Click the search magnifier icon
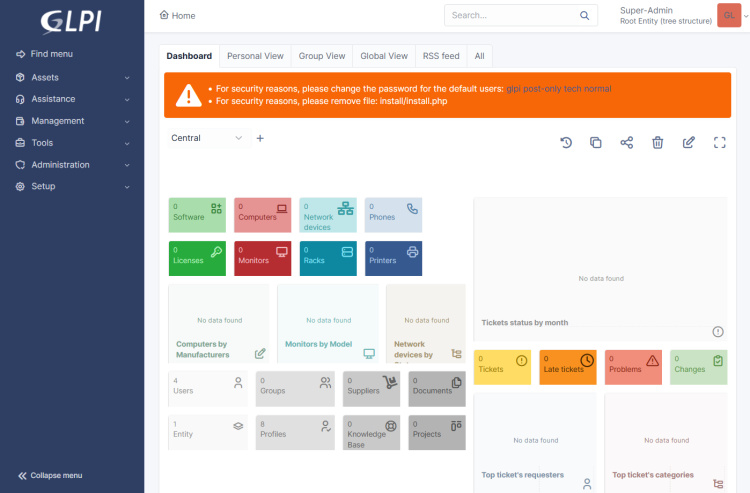This screenshot has height=493, width=750. click(585, 16)
